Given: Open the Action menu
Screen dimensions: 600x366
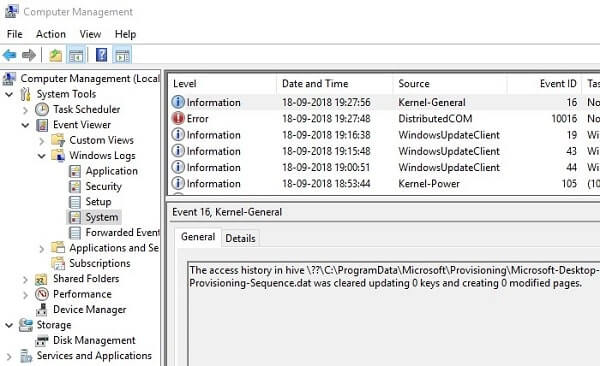Looking at the screenshot, I should click(51, 34).
